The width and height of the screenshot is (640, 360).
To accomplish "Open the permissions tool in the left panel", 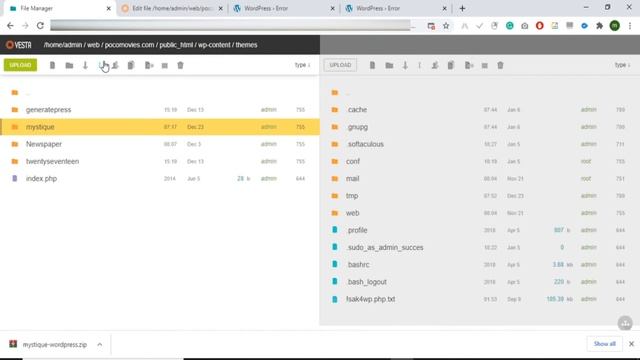I will (x=116, y=65).
